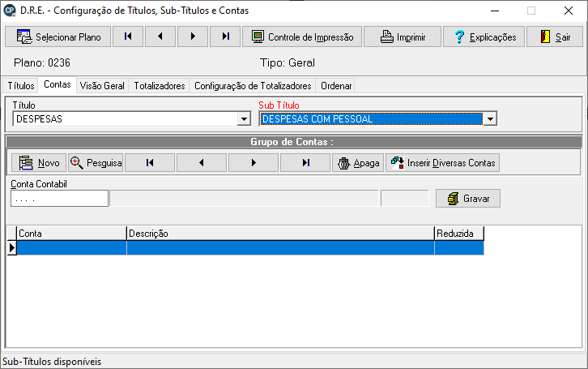Go to the Ordenar tab

click(336, 86)
